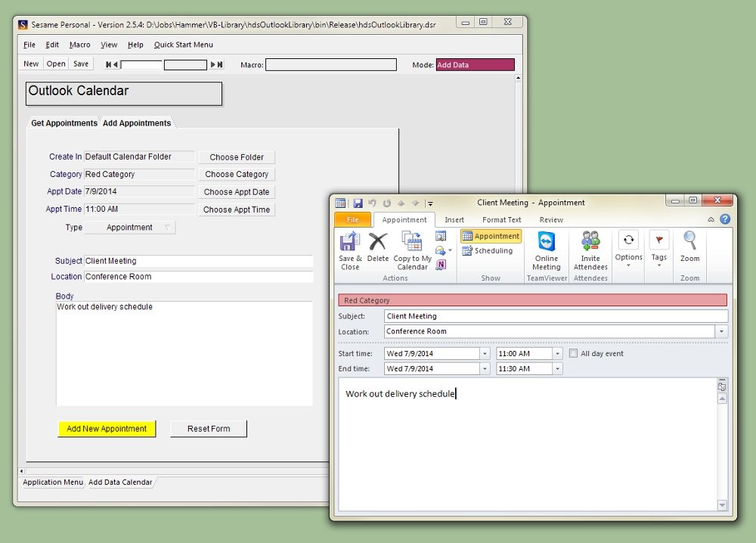Open the Tags flag button
Viewport: 756px width, 543px height.
coord(658,249)
